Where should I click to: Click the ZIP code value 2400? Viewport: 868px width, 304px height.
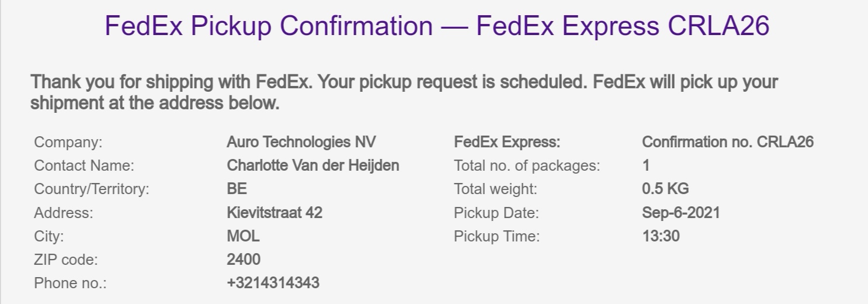click(244, 260)
